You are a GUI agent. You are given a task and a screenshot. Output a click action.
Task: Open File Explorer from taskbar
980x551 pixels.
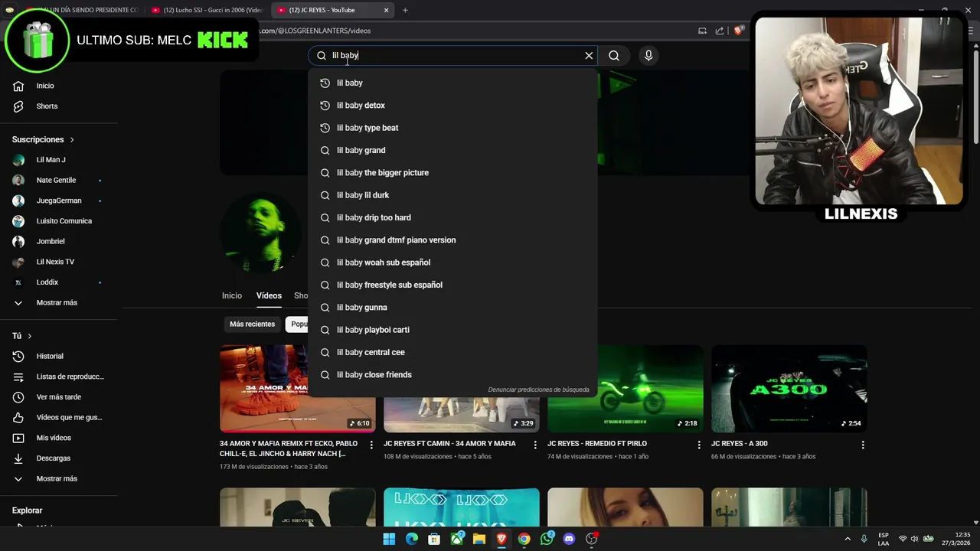(x=479, y=539)
